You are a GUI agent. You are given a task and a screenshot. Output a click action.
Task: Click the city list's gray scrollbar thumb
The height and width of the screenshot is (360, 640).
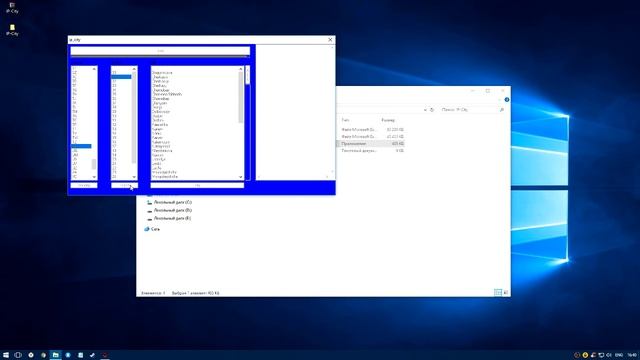tap(240, 97)
